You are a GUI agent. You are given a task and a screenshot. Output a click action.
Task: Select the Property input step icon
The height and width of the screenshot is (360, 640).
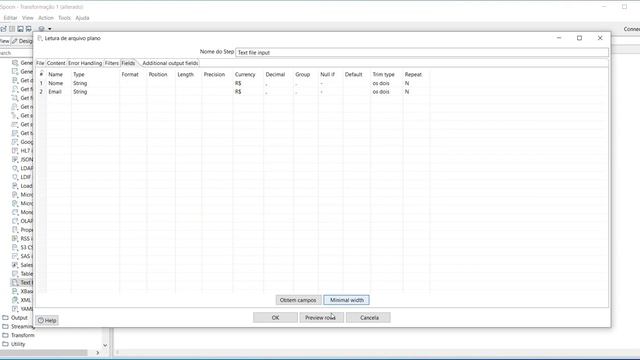pos(15,230)
